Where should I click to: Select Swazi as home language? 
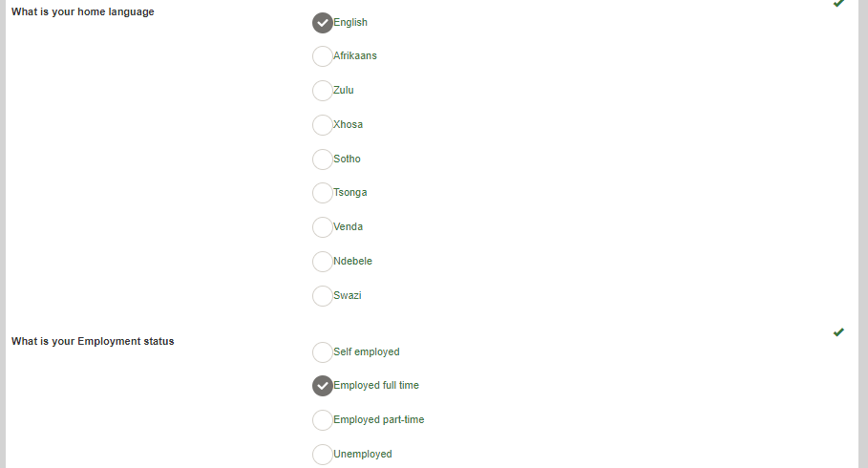322,296
